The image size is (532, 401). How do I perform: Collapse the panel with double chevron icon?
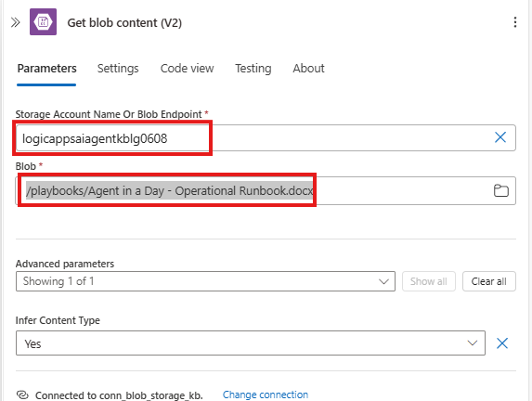click(x=16, y=22)
